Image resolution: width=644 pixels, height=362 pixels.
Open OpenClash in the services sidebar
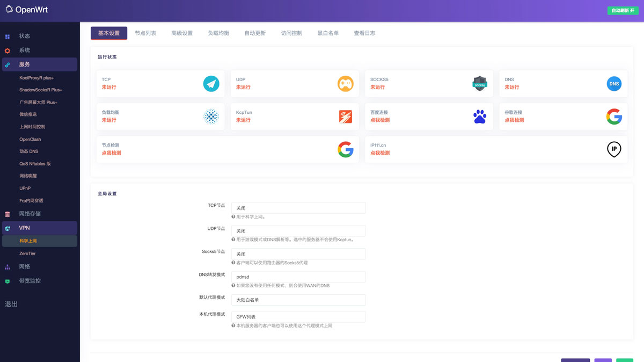point(30,139)
